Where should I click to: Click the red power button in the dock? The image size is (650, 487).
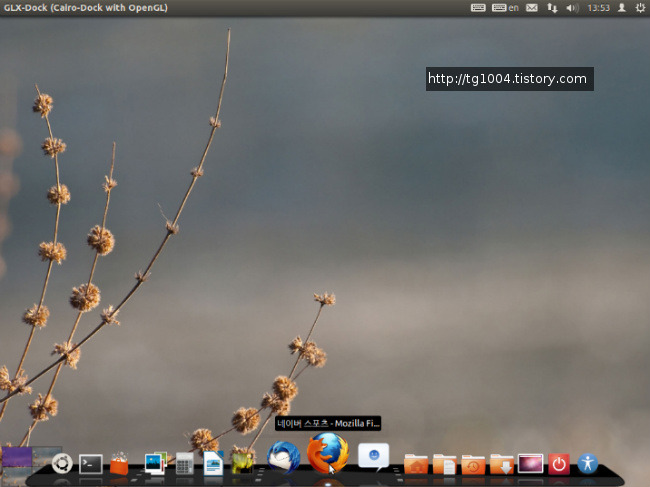point(559,464)
